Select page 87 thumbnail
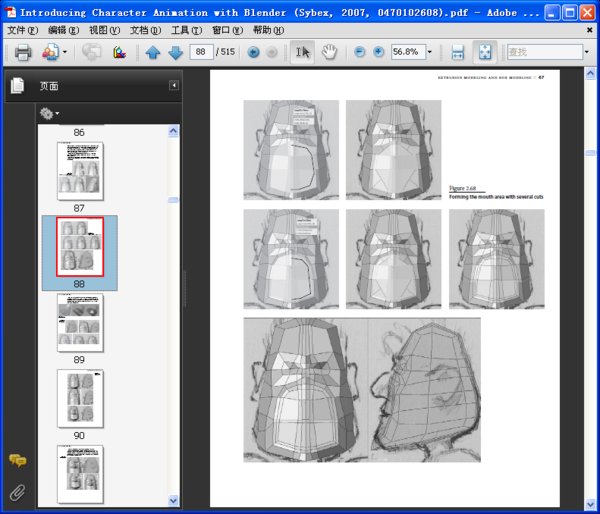The image size is (600, 514). point(80,171)
